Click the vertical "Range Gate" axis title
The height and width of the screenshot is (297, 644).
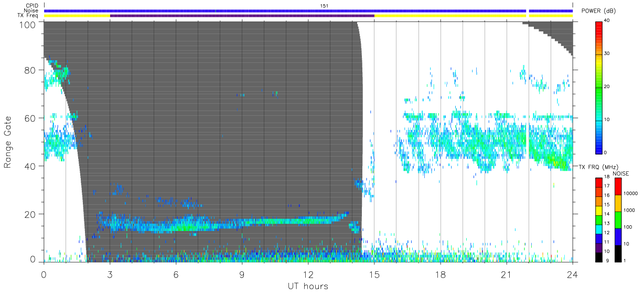point(7,142)
